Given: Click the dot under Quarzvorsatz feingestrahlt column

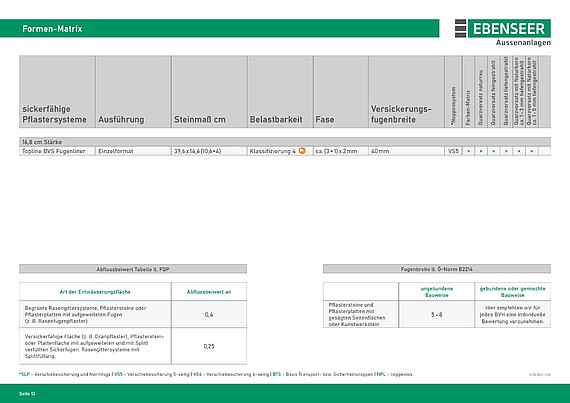Looking at the screenshot, I should point(494,151).
